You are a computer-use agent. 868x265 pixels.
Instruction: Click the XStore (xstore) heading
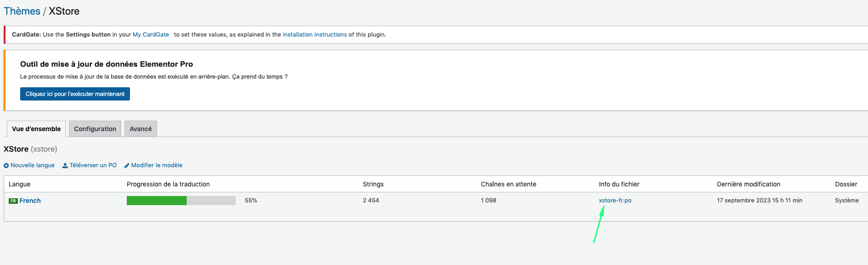pos(30,149)
